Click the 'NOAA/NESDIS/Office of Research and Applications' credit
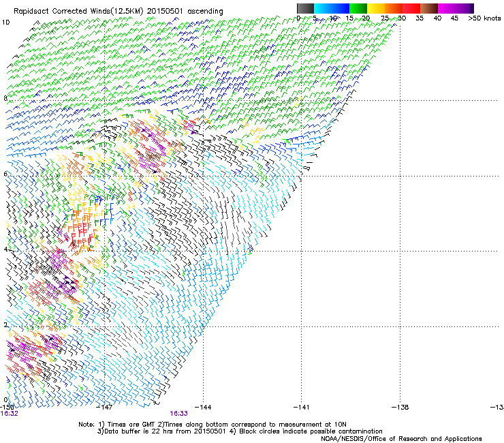Viewport: 504px width, 443px height. [x=401, y=439]
